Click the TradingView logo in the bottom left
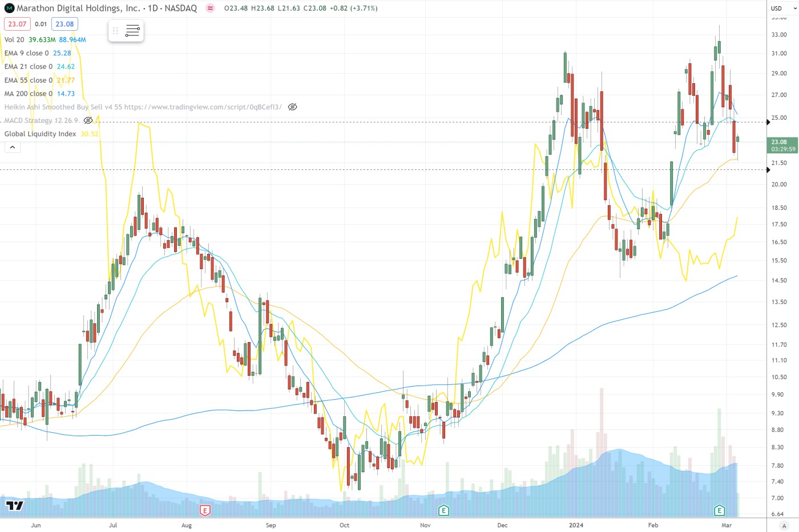This screenshot has width=799, height=532. 15,505
